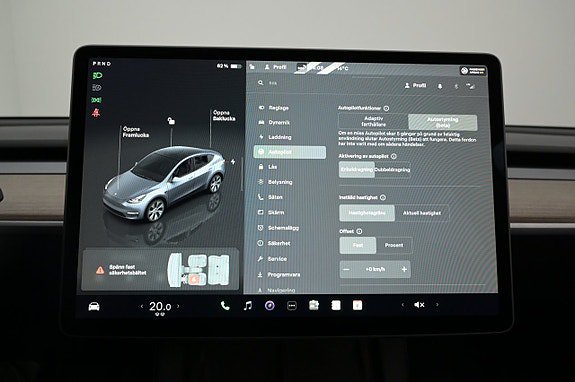Tap the Spänn fast säkerhetsbältet warning card
575x382 pixels.
click(160, 270)
